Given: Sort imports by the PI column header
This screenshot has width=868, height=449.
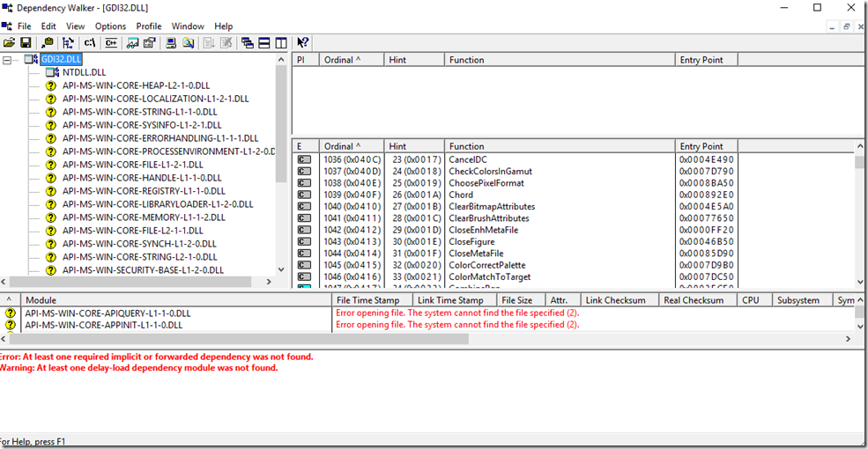Looking at the screenshot, I should tap(306, 60).
